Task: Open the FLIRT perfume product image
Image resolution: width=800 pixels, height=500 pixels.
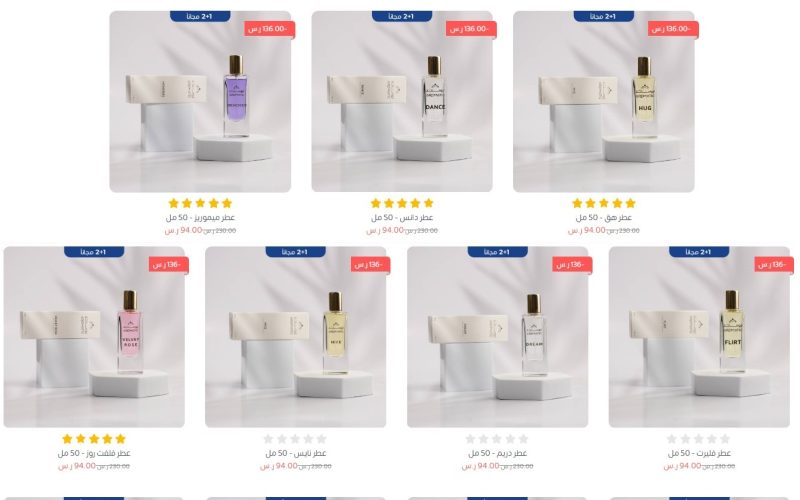Action: 699,337
